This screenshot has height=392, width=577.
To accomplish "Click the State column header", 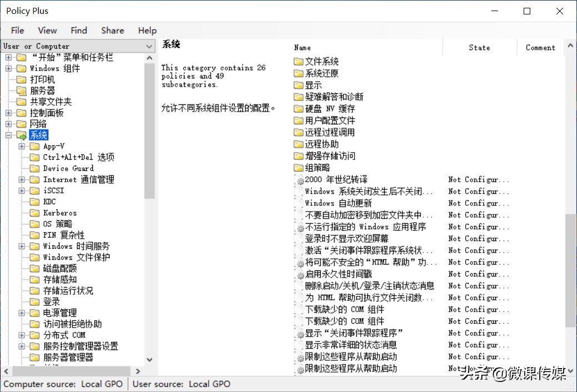I will tap(479, 48).
